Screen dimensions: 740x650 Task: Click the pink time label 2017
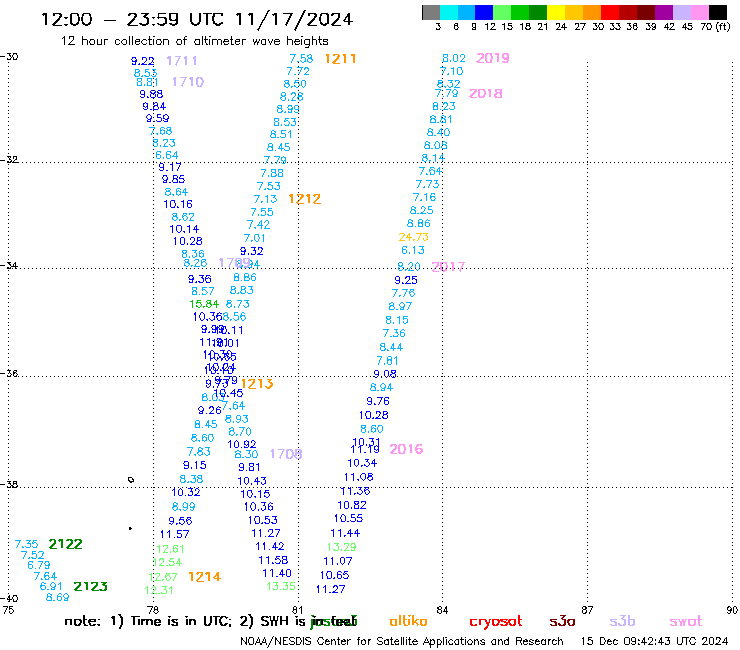[x=448, y=267]
